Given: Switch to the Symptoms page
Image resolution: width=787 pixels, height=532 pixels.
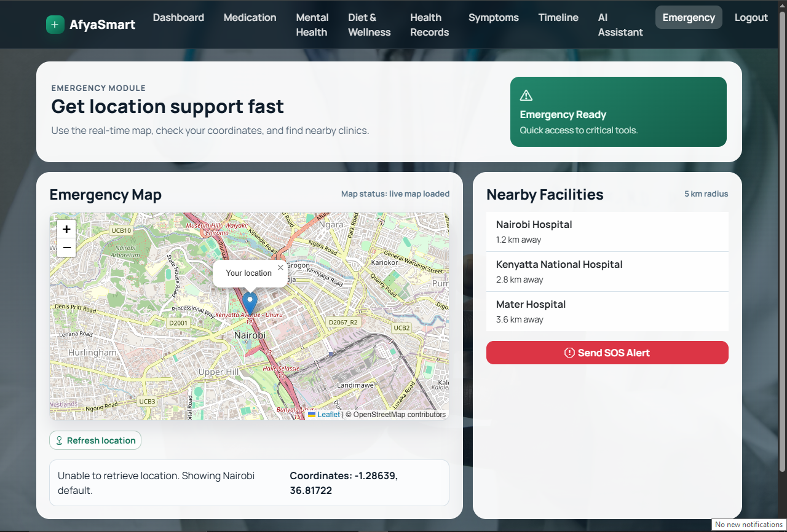Looking at the screenshot, I should pos(494,17).
